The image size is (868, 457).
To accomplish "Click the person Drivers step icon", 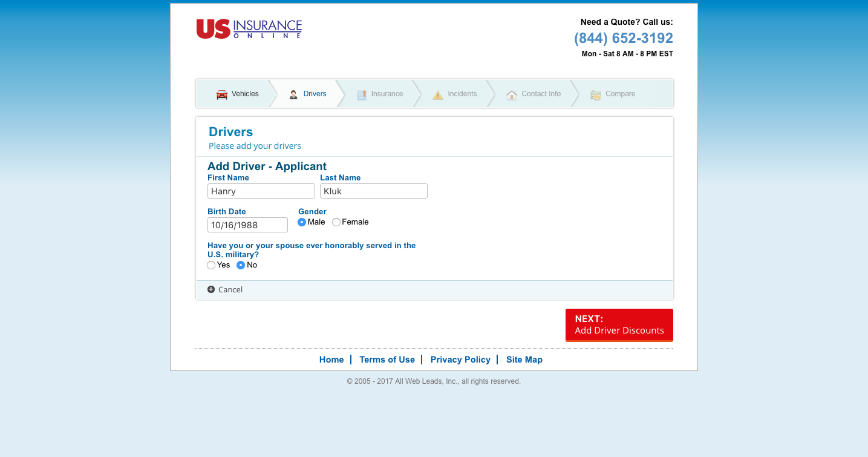I will coord(293,94).
